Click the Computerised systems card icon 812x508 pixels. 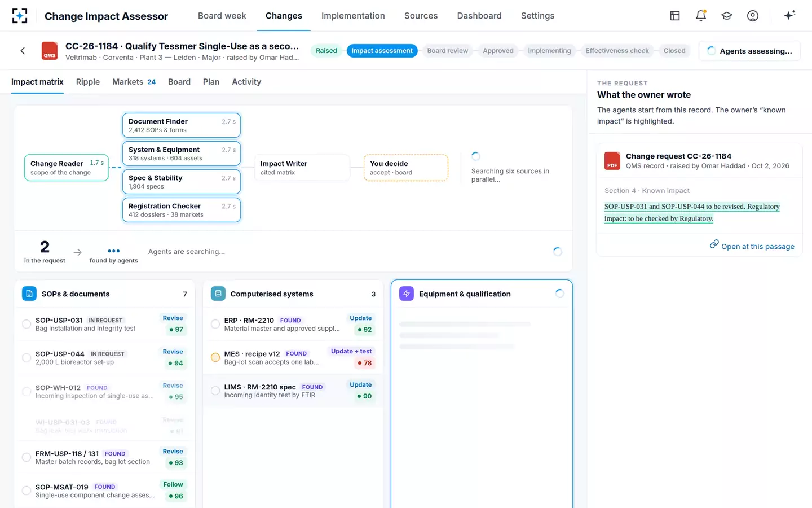(218, 294)
